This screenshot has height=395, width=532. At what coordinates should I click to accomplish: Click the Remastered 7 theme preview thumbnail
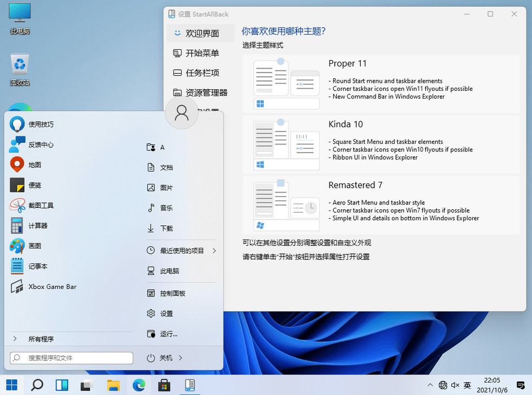pos(287,205)
